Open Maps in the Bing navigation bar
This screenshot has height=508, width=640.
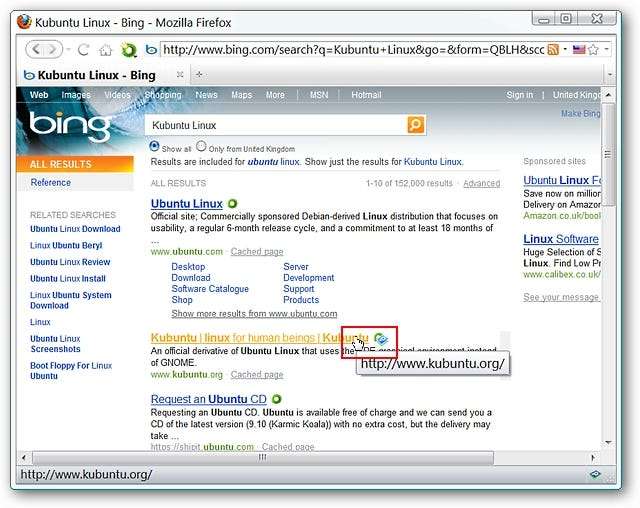242,95
